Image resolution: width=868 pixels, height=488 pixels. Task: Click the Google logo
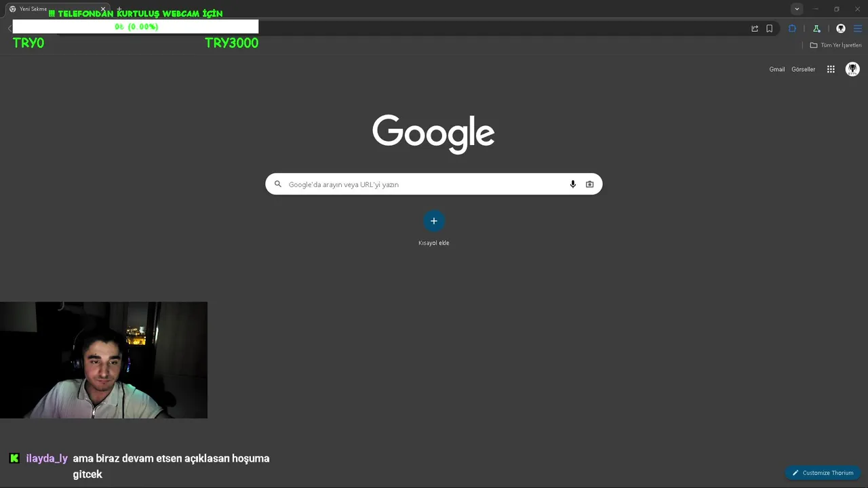[x=433, y=134]
